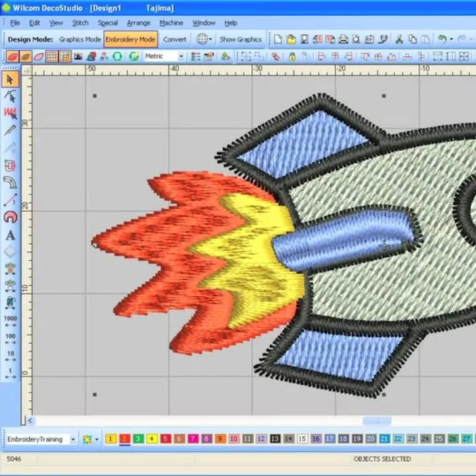Pick the pink horseshoe shape tool
The width and height of the screenshot is (476, 476).
pos(11,217)
